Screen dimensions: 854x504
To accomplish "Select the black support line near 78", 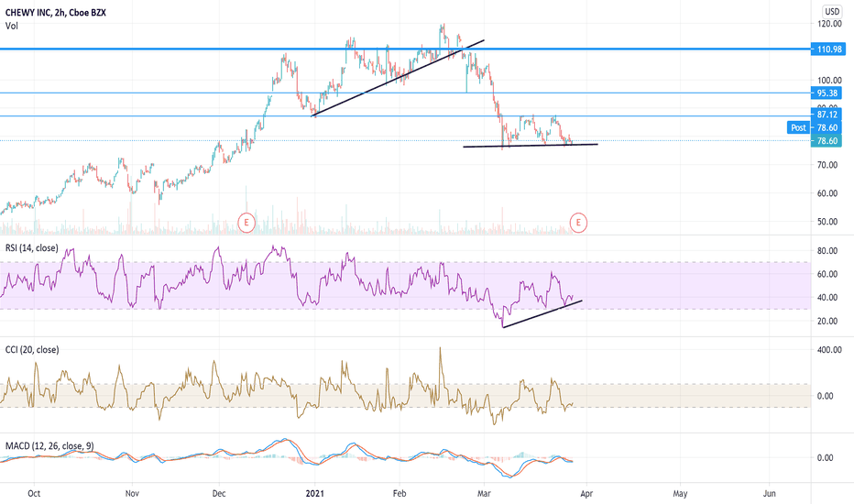I will click(530, 146).
